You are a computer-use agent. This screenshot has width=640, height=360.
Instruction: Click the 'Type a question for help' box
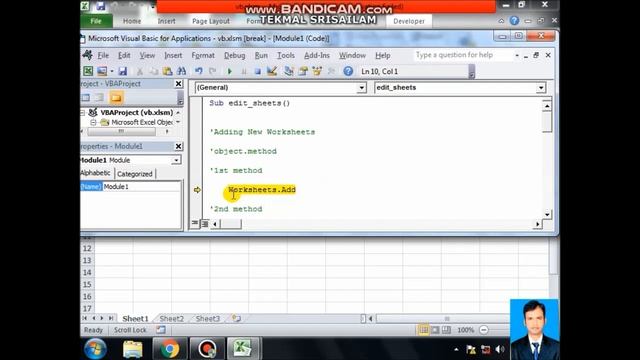point(463,55)
